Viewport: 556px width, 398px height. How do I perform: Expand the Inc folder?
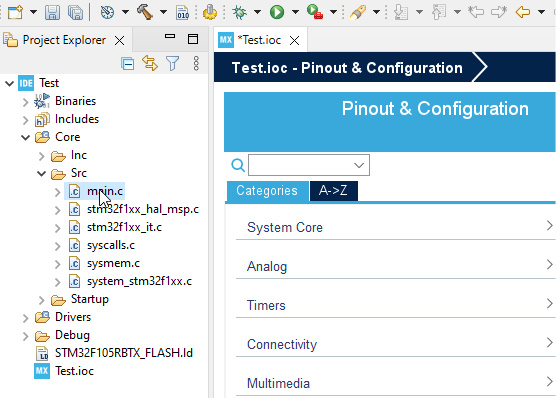point(41,156)
